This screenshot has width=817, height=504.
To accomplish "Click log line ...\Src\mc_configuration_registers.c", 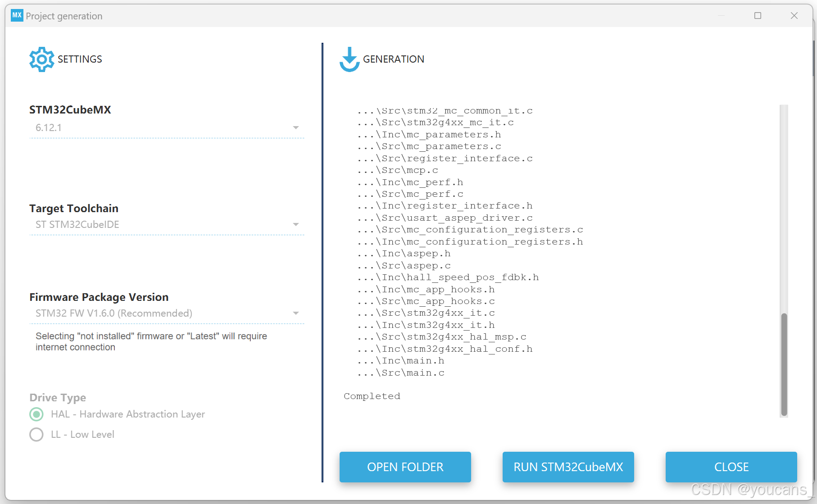I will pos(470,230).
